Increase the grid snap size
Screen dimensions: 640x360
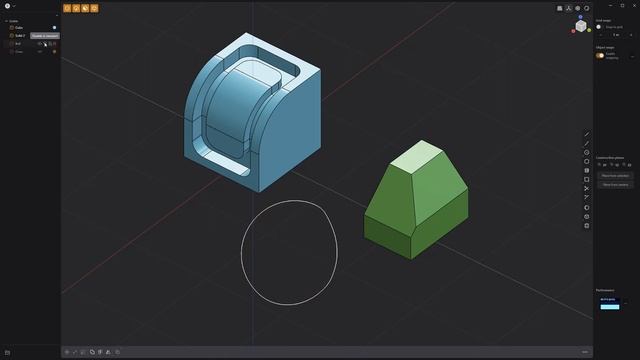click(631, 35)
